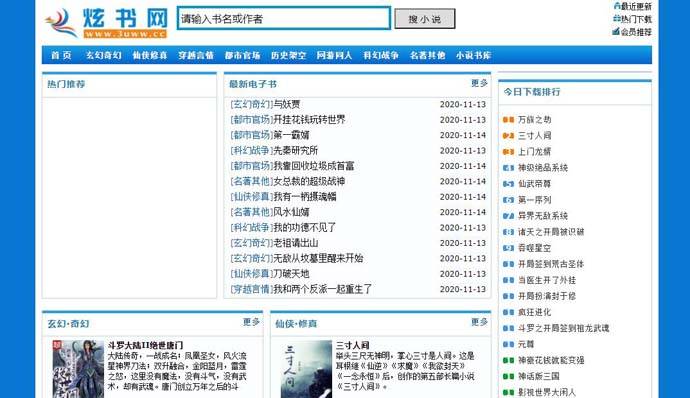The width and height of the screenshot is (690, 398).
Task: Open the book 与妖贾
Action: [287, 104]
